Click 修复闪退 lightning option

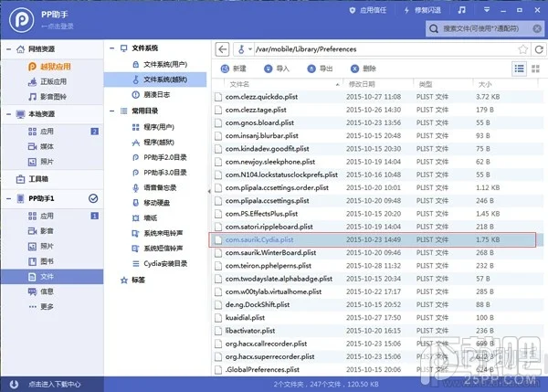(x=423, y=10)
